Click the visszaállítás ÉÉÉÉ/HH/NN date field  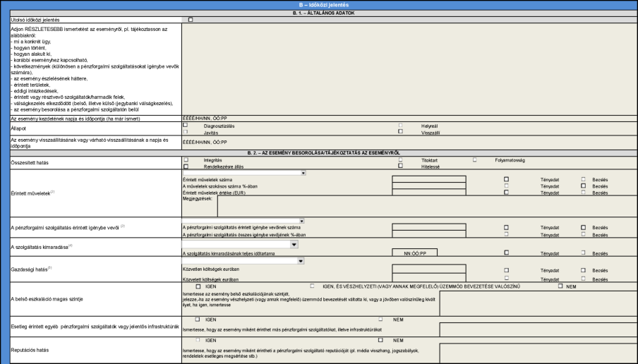pos(409,142)
